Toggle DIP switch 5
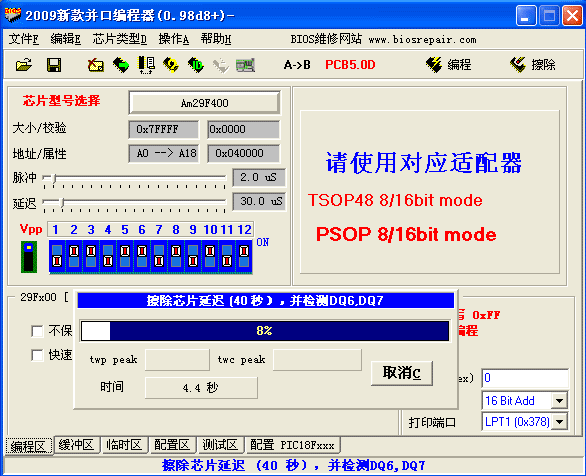This screenshot has width=586, height=476. pos(125,256)
